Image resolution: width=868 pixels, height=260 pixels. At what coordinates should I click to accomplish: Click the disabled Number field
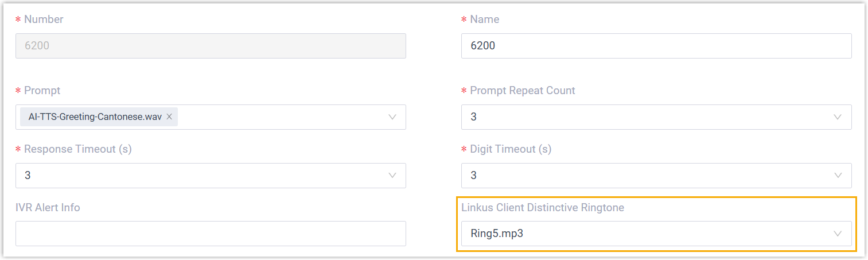pos(210,46)
